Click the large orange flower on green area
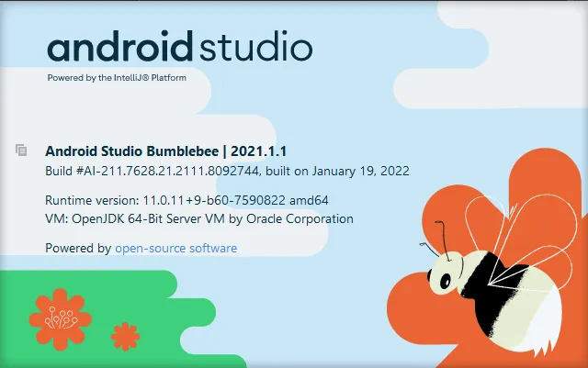The width and height of the screenshot is (588, 368). (63, 317)
